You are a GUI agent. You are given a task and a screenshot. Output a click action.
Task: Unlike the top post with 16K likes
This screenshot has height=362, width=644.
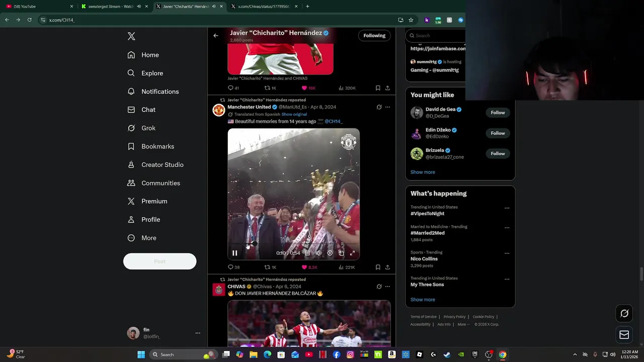coord(308,88)
